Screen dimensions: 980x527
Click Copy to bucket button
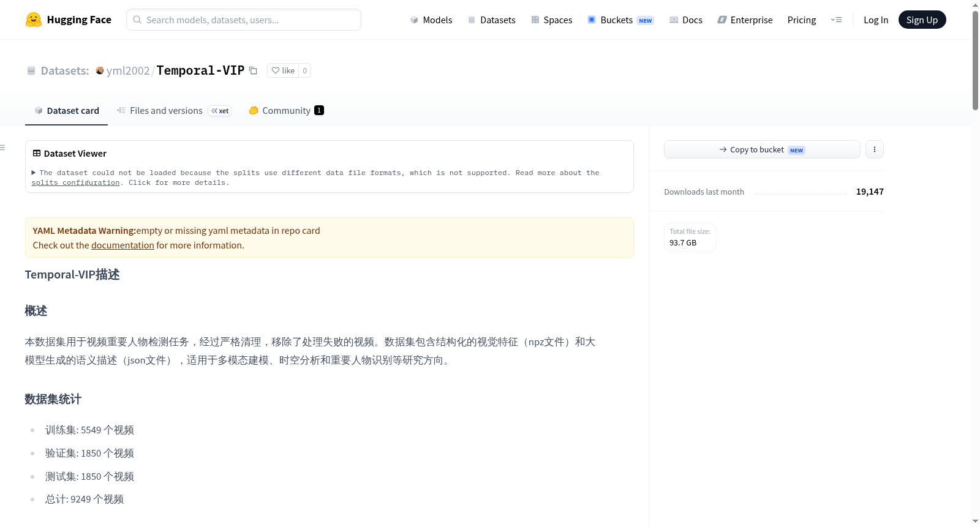coord(762,149)
